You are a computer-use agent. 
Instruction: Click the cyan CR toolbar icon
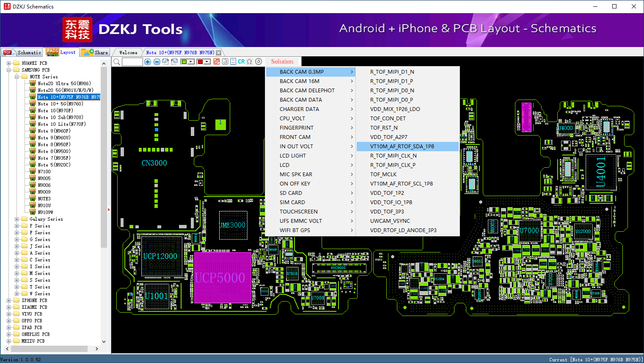pyautogui.click(x=241, y=62)
